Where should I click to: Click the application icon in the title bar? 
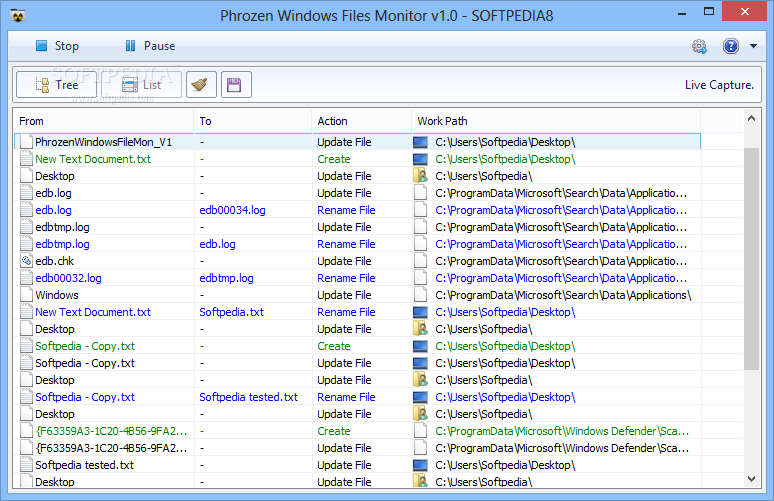pos(18,16)
